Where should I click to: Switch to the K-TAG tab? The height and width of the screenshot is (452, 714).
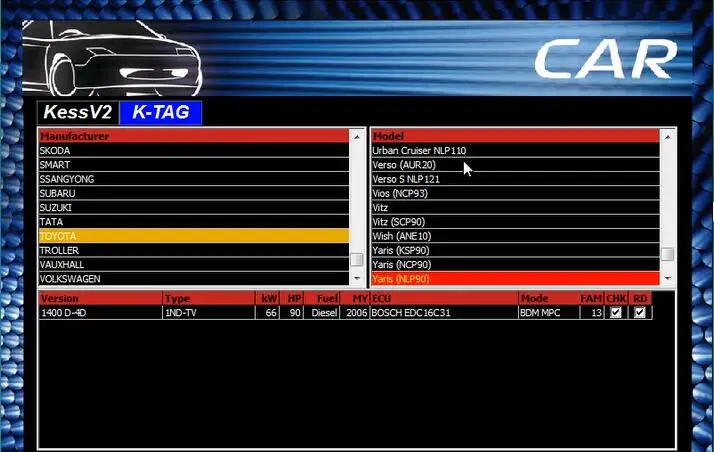coord(160,112)
